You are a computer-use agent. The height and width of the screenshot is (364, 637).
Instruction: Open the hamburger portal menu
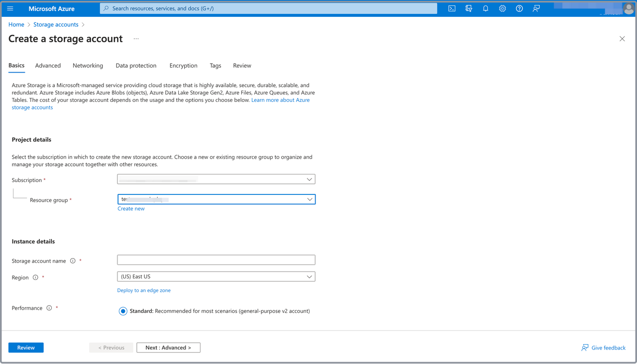[x=10, y=8]
